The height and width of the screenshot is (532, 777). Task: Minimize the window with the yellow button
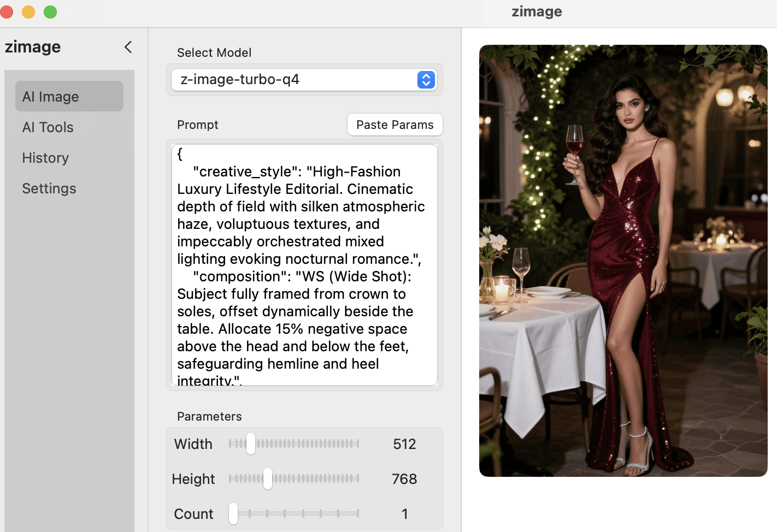28,12
